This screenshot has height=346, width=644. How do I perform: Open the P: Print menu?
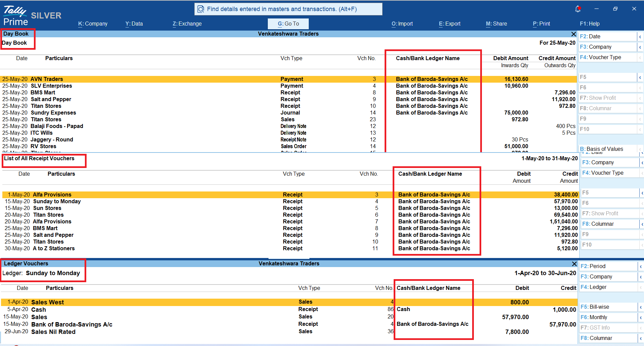(542, 24)
